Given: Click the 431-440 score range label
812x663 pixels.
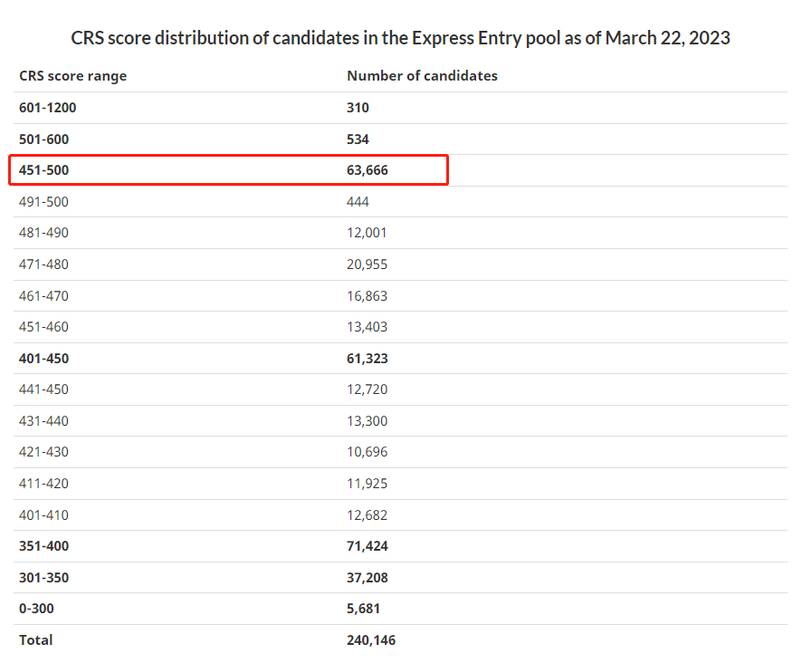Looking at the screenshot, I should point(43,421).
